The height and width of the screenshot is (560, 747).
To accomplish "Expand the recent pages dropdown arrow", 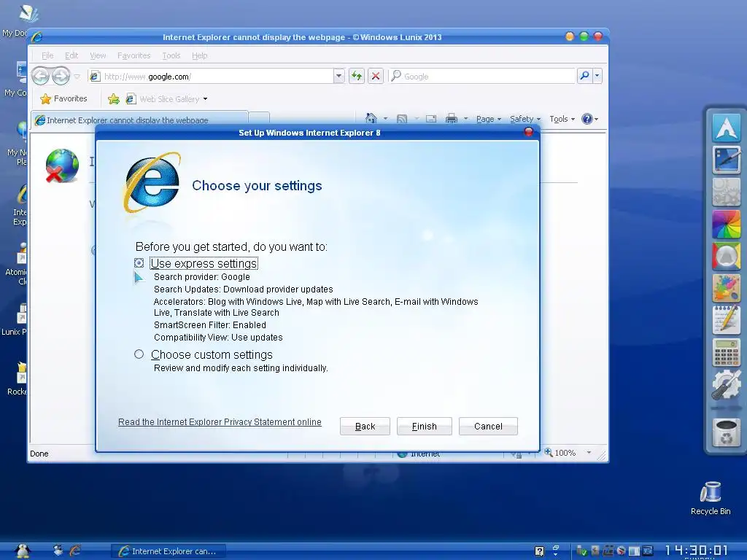I will coord(77,76).
